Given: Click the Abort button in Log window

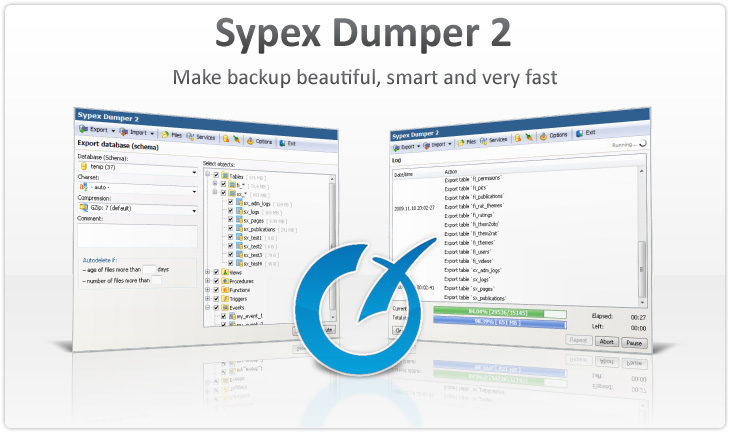Looking at the screenshot, I should 606,342.
